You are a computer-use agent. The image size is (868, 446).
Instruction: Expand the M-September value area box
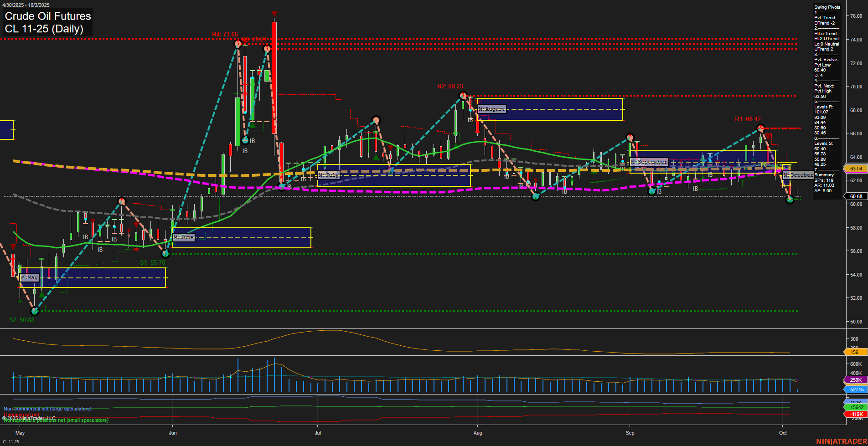point(649,161)
